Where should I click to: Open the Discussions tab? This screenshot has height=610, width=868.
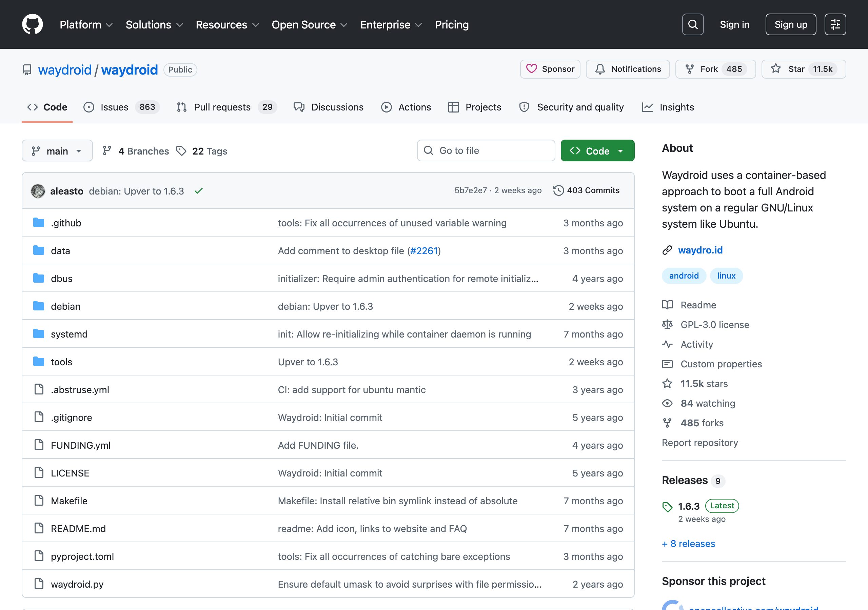[x=329, y=107]
